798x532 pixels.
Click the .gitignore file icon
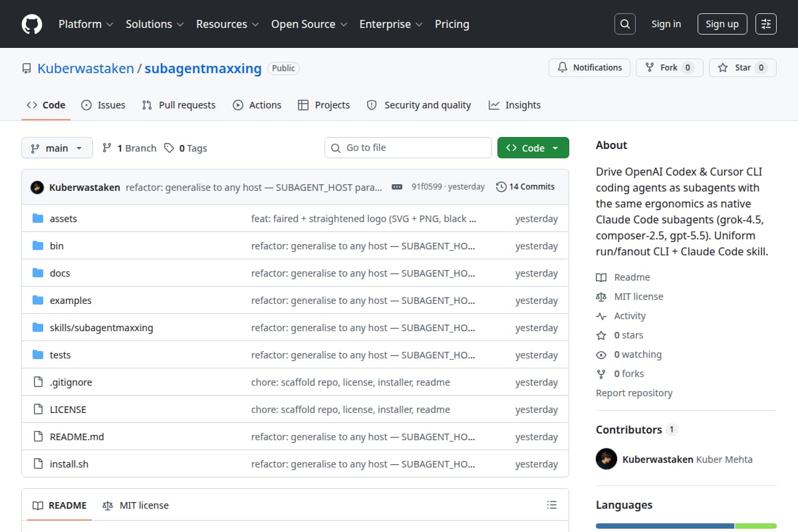click(x=38, y=382)
